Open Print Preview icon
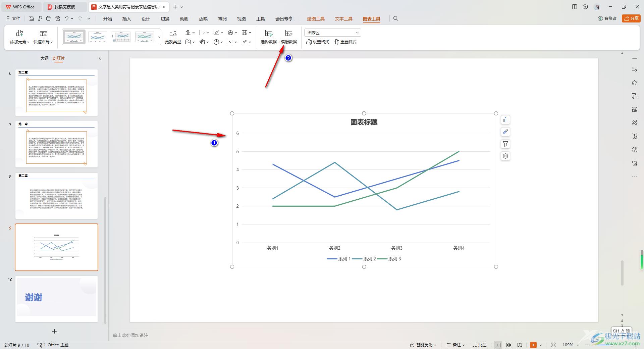The image size is (644, 349). tap(57, 18)
